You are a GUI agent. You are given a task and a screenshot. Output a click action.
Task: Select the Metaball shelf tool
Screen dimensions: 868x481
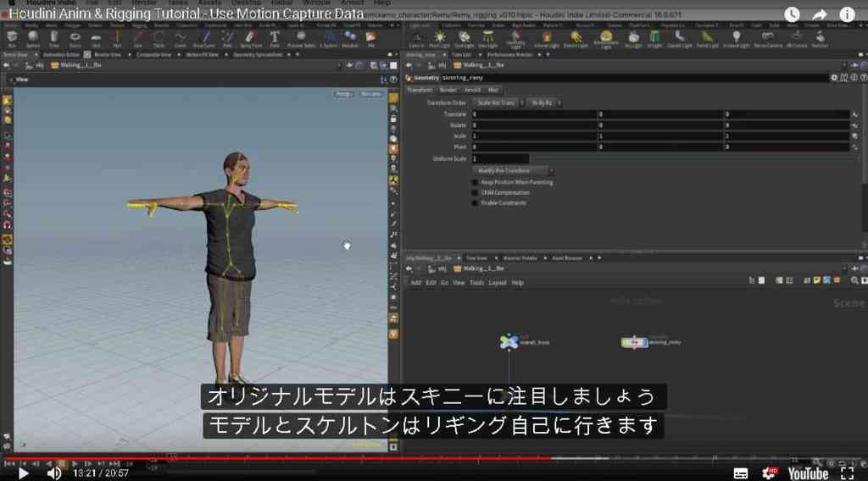(x=350, y=38)
